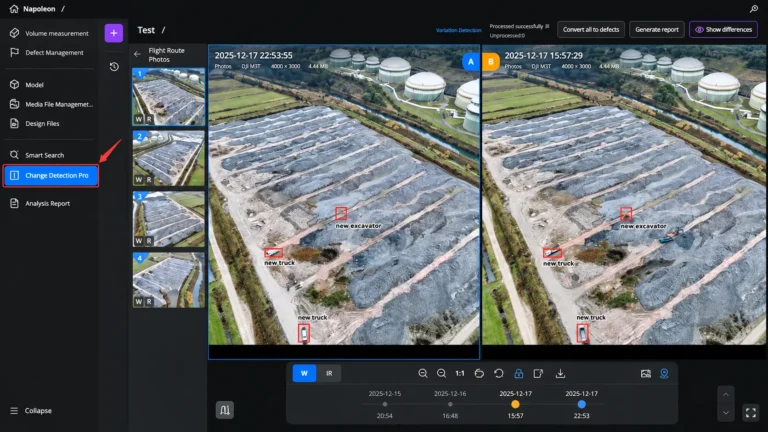The height and width of the screenshot is (432, 768).
Task: Select the 2025-12-15 20:54 timeline point
Action: click(x=384, y=405)
